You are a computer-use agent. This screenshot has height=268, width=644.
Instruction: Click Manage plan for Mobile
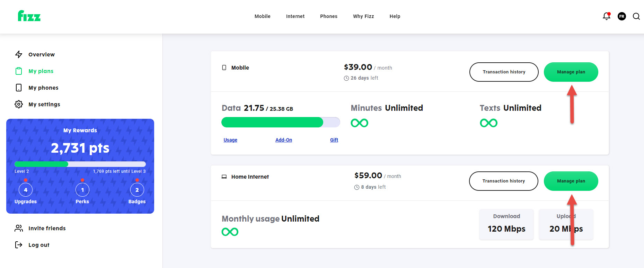(x=571, y=72)
